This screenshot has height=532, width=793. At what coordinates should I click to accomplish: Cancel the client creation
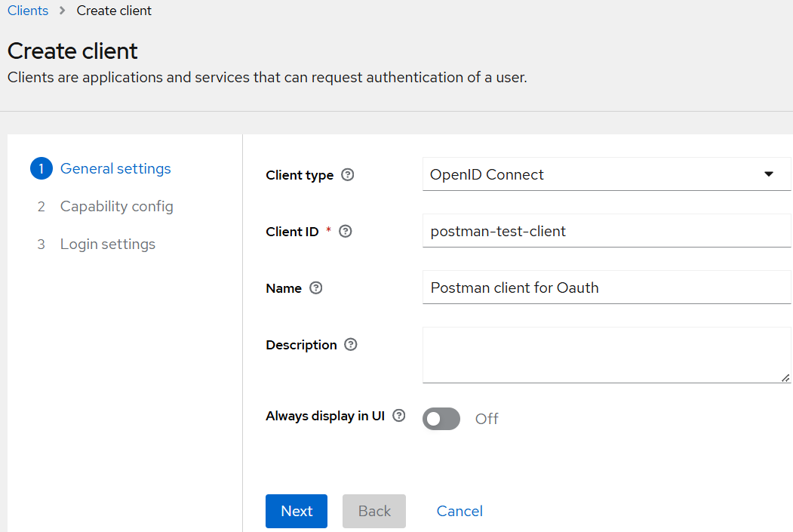pos(459,511)
